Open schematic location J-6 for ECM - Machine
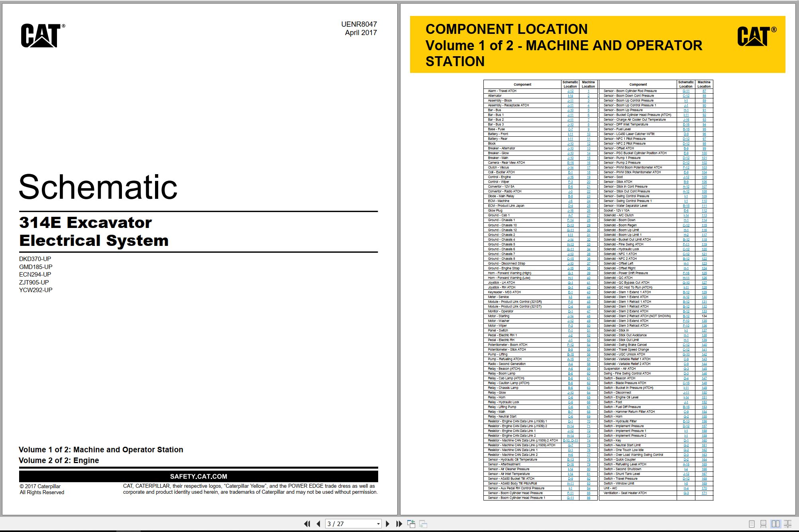The image size is (799, 532). [x=570, y=201]
